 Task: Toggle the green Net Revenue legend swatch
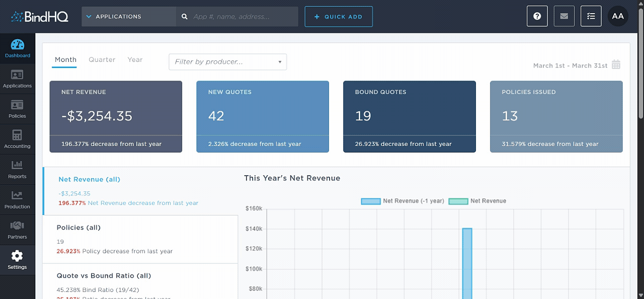[458, 201]
